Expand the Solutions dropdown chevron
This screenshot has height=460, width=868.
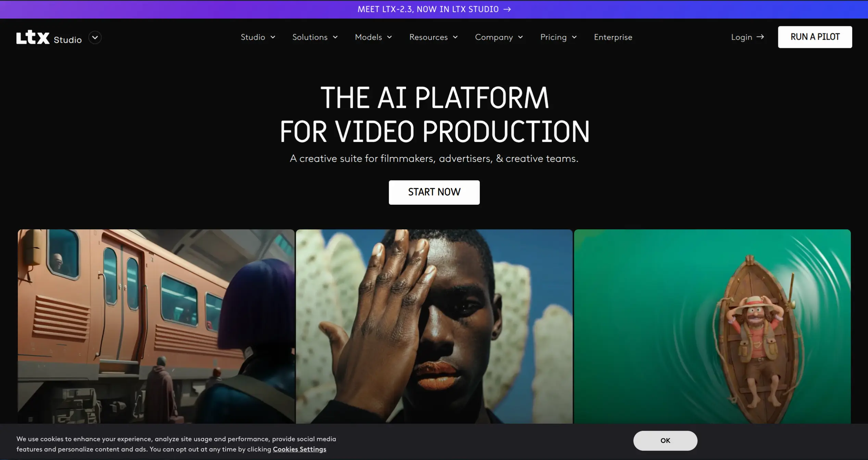coord(336,37)
